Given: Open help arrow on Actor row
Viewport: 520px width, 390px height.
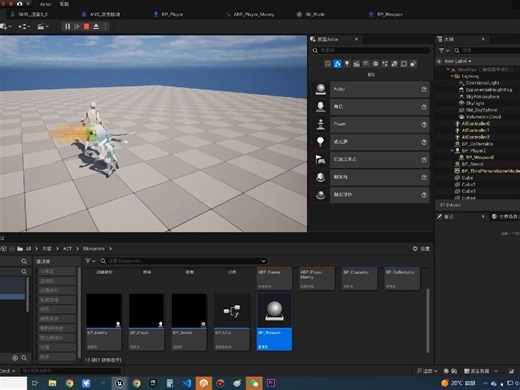Looking at the screenshot, I should click(424, 89).
